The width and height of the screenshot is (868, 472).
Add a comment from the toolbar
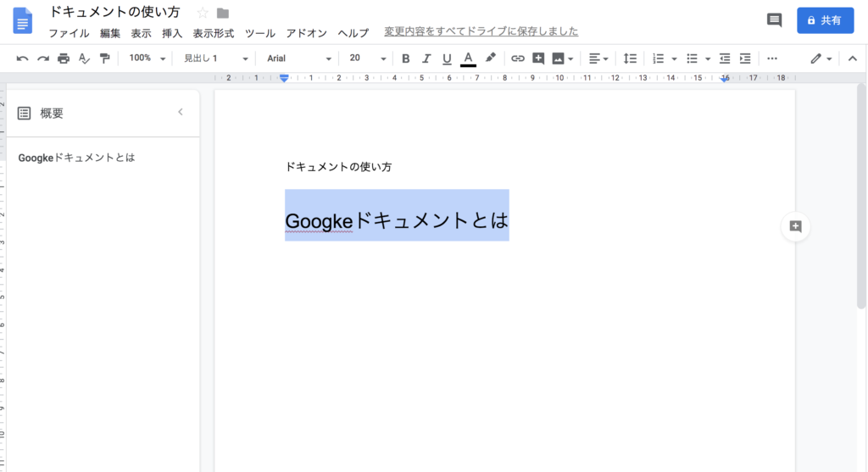(x=538, y=58)
